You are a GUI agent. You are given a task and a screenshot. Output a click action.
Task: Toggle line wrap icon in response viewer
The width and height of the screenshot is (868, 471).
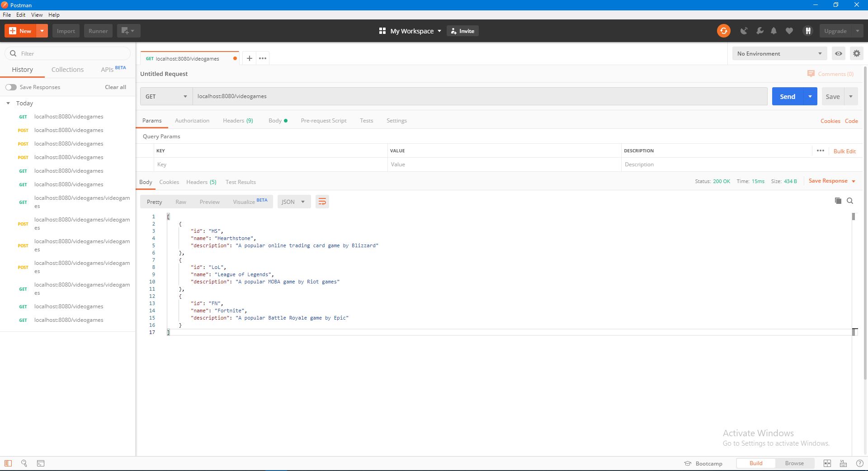click(x=322, y=202)
